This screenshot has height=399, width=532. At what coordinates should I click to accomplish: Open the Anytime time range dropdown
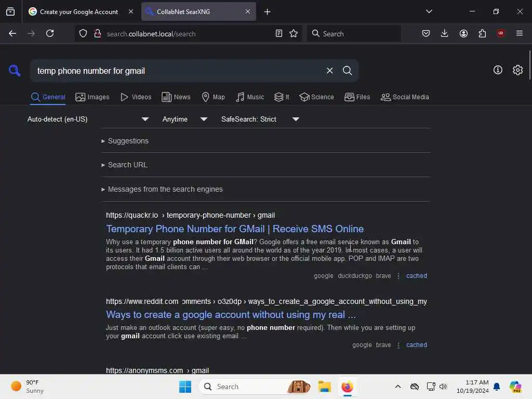click(185, 119)
